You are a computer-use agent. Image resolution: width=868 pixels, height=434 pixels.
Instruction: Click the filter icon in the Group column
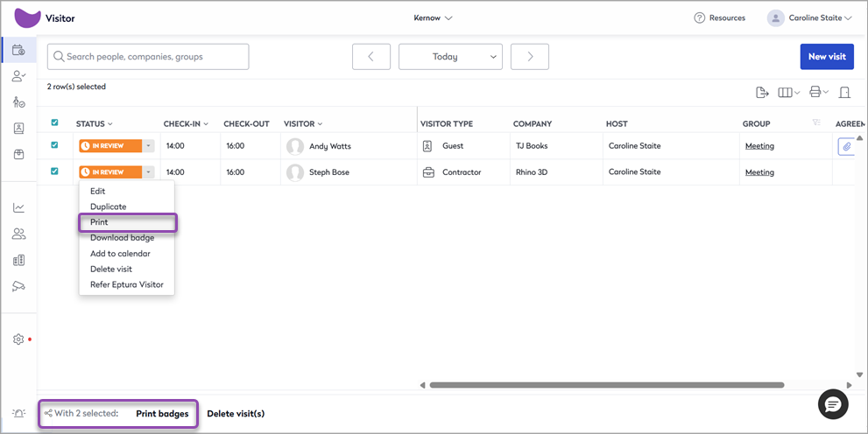point(816,123)
